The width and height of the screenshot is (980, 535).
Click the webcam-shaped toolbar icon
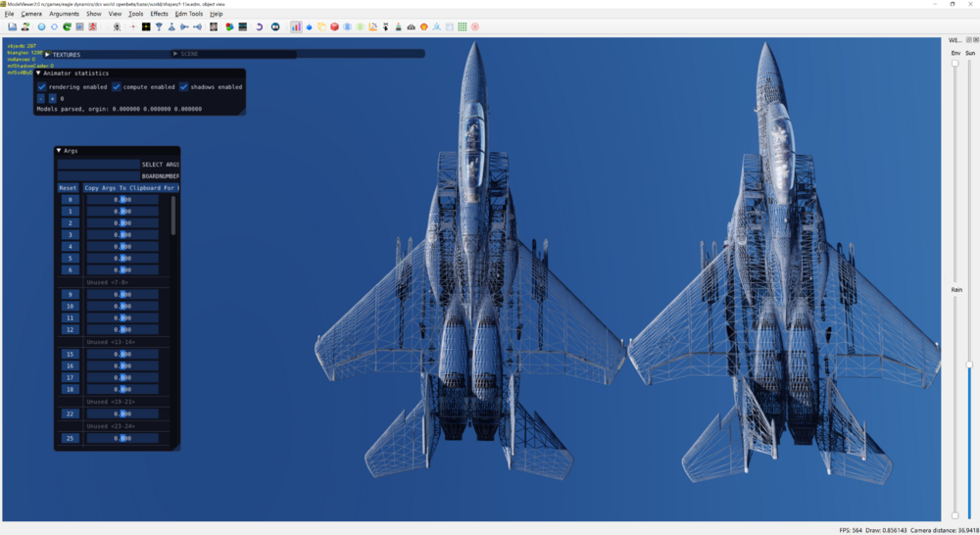click(x=117, y=26)
